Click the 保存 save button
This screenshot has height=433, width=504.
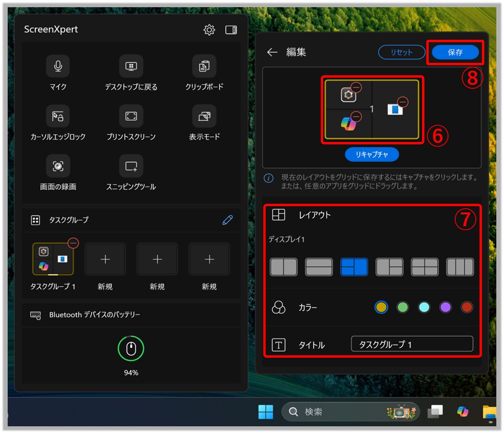tap(455, 52)
